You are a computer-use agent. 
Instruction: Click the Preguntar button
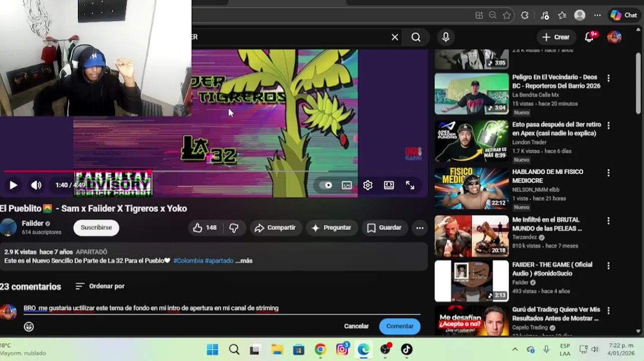[x=331, y=228]
